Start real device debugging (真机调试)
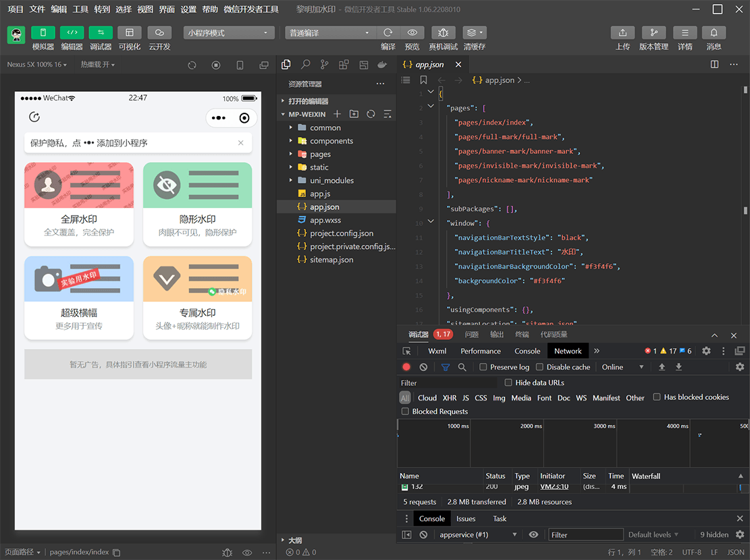The height and width of the screenshot is (560, 750). click(444, 32)
